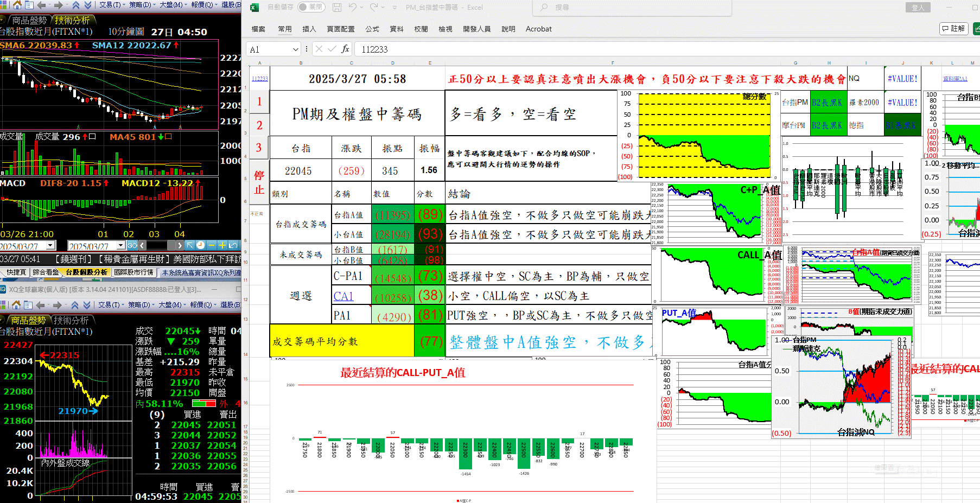Click the cancel X beside formula bar
This screenshot has height=503, width=980.
pos(319,49)
